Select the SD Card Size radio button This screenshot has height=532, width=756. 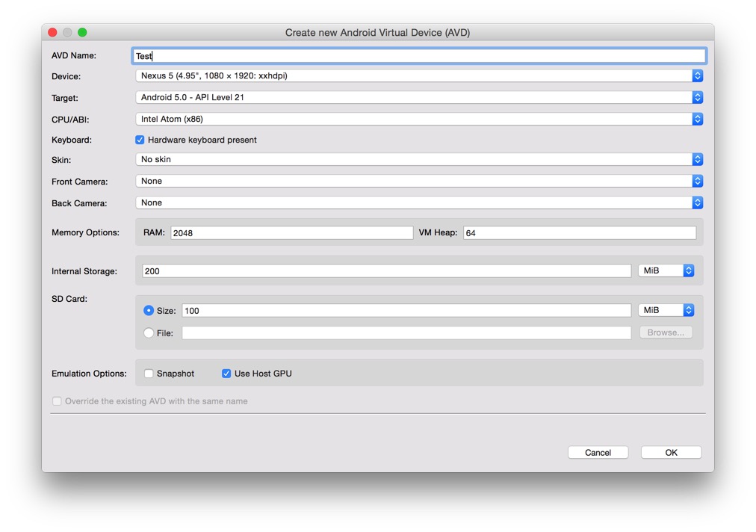[149, 311]
